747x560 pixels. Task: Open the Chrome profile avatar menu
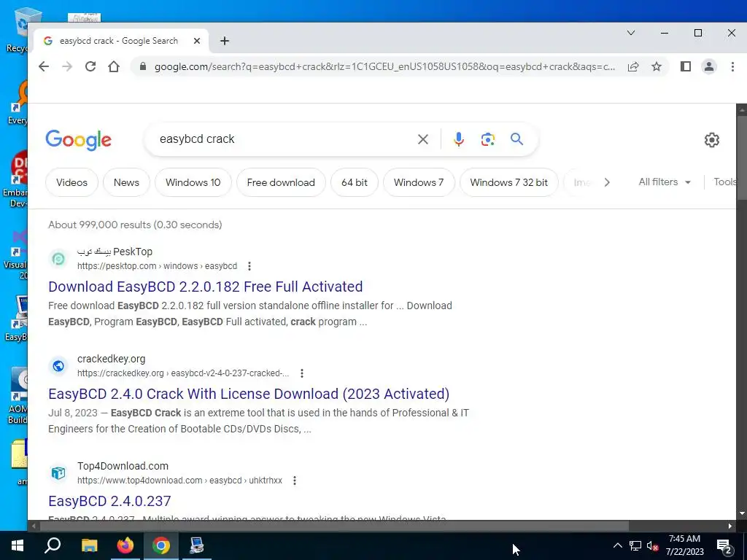(x=709, y=66)
